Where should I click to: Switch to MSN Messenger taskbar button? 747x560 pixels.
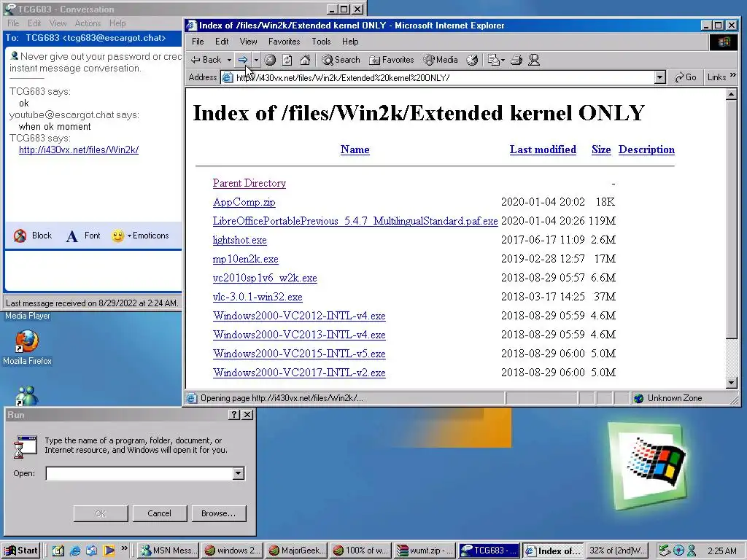click(x=168, y=551)
